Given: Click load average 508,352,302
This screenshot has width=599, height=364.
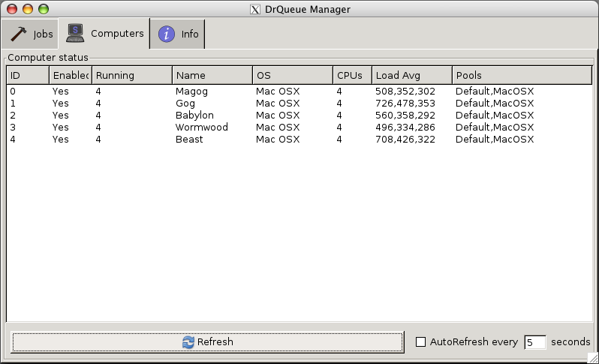Looking at the screenshot, I should (x=405, y=92).
